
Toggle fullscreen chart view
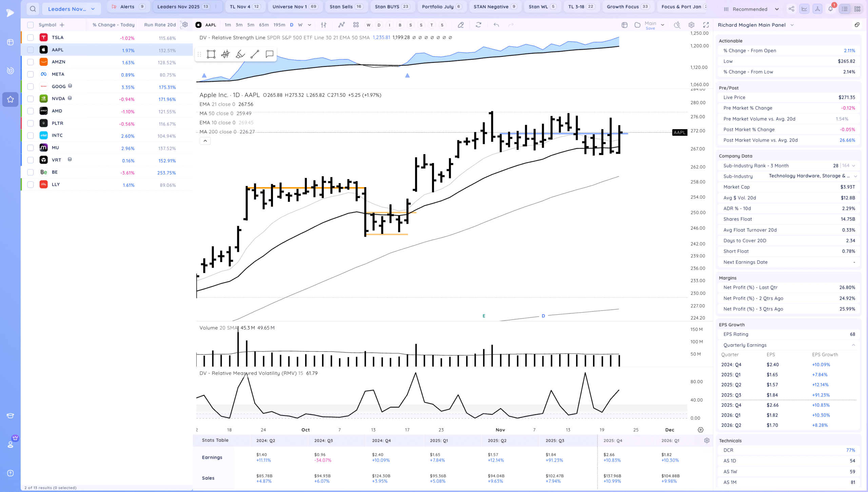(x=706, y=25)
